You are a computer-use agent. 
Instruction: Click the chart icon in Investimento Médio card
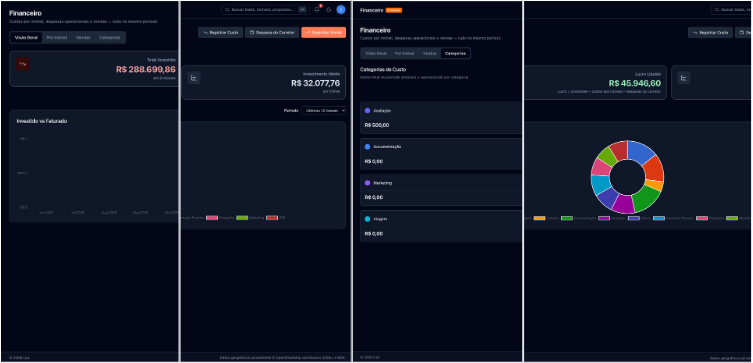194,78
